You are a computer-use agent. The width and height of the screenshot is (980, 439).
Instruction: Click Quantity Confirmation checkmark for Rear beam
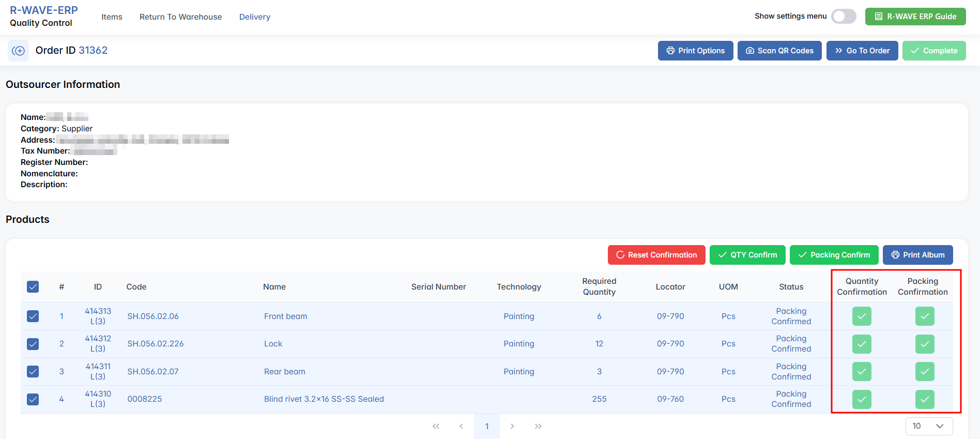(x=862, y=372)
